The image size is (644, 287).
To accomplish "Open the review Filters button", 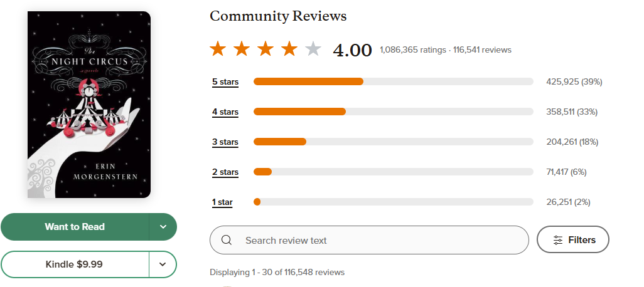I will 573,240.
